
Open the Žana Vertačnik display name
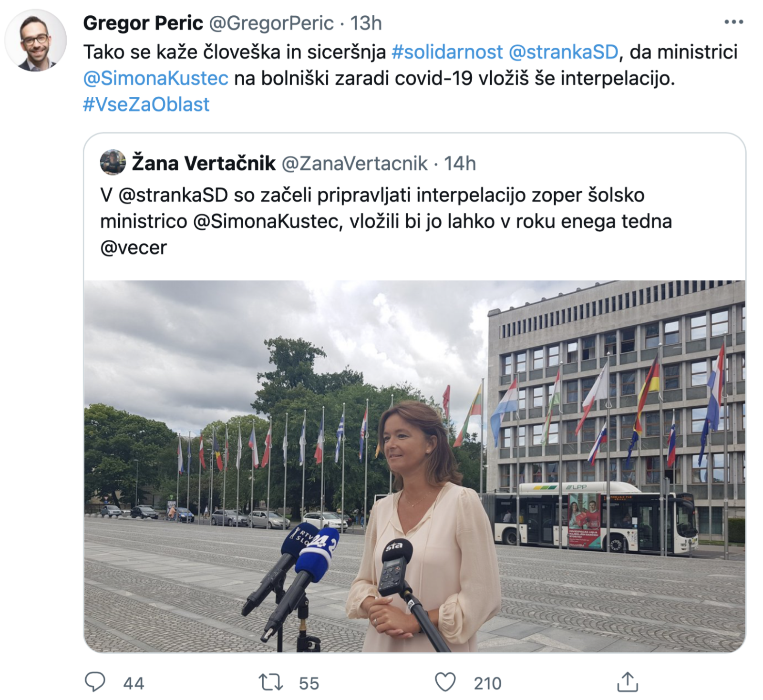[x=204, y=163]
